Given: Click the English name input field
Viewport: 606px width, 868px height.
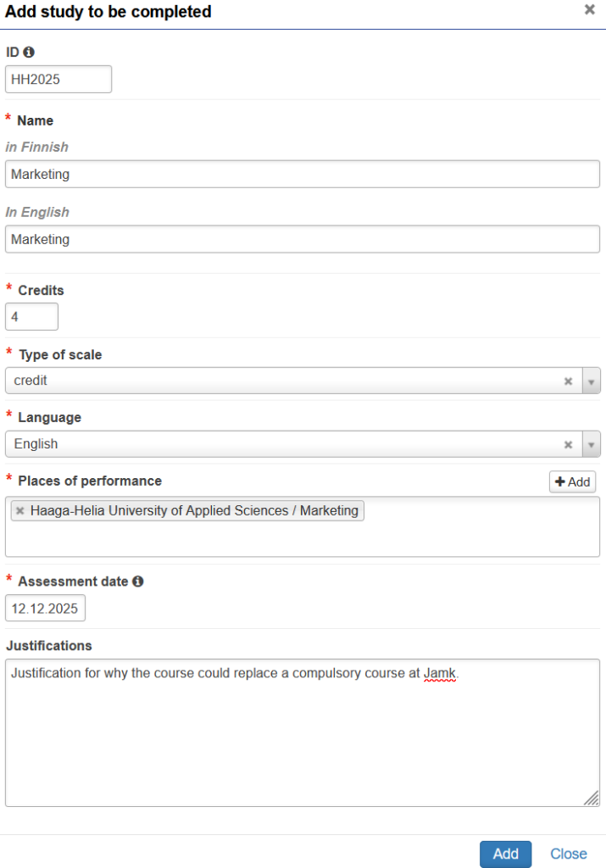Looking at the screenshot, I should (x=303, y=239).
